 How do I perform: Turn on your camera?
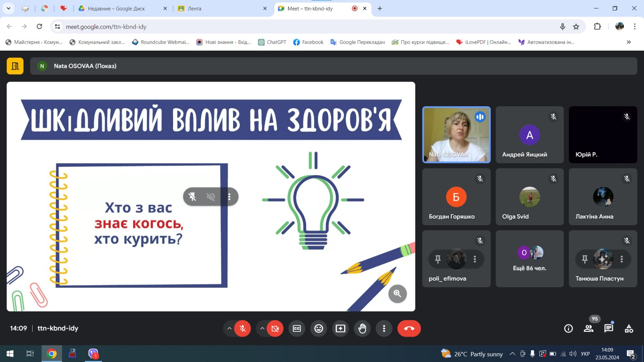(275, 329)
